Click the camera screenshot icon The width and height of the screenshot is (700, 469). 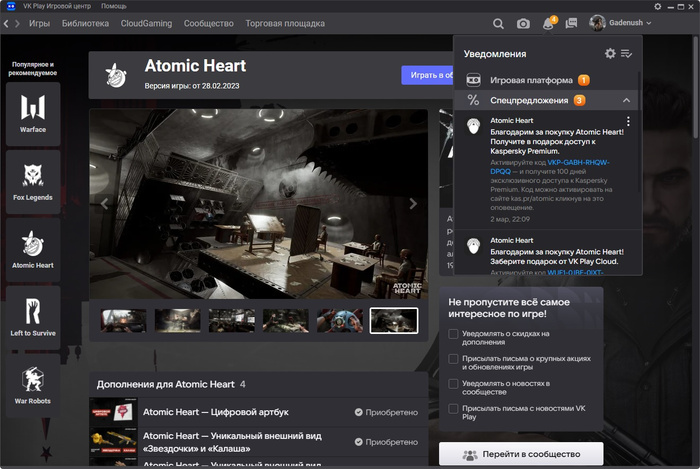(x=523, y=23)
